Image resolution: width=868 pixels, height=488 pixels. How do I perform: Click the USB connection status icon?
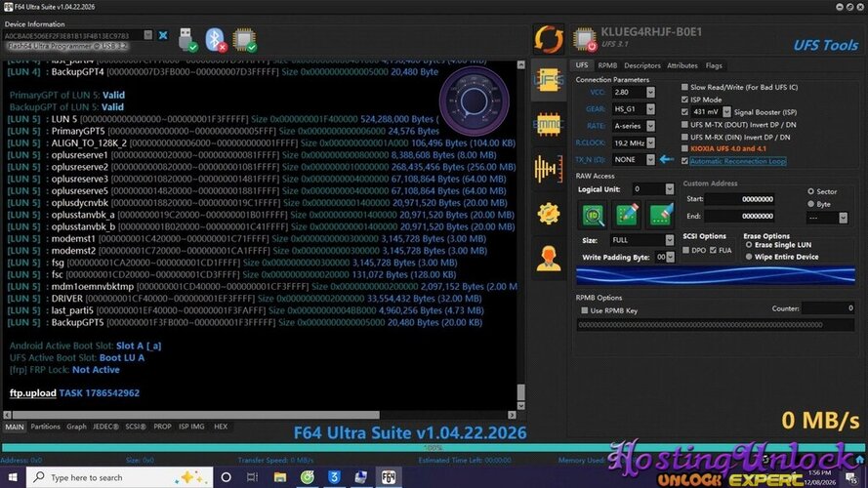pos(188,40)
